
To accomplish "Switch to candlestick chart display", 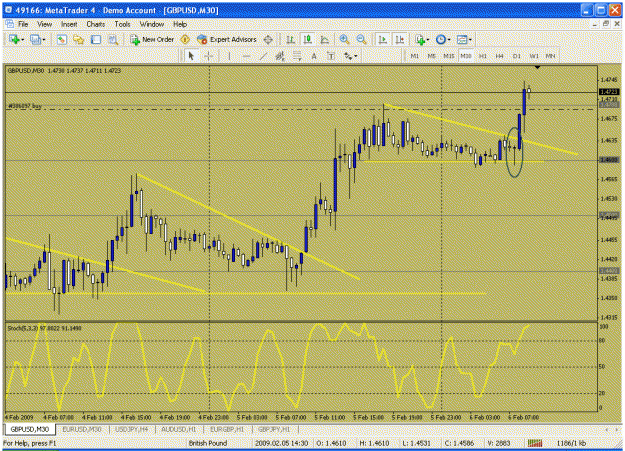I will pyautogui.click(x=308, y=39).
